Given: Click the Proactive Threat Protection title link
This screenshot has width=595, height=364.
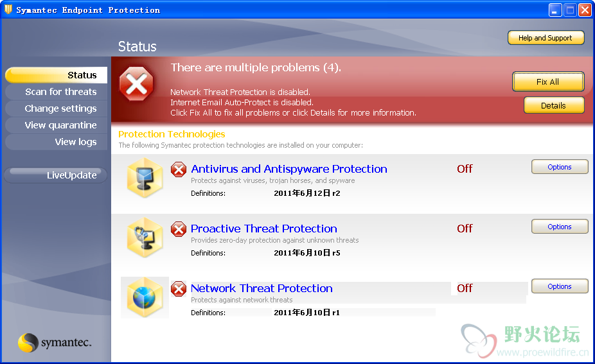Looking at the screenshot, I should click(x=263, y=229).
